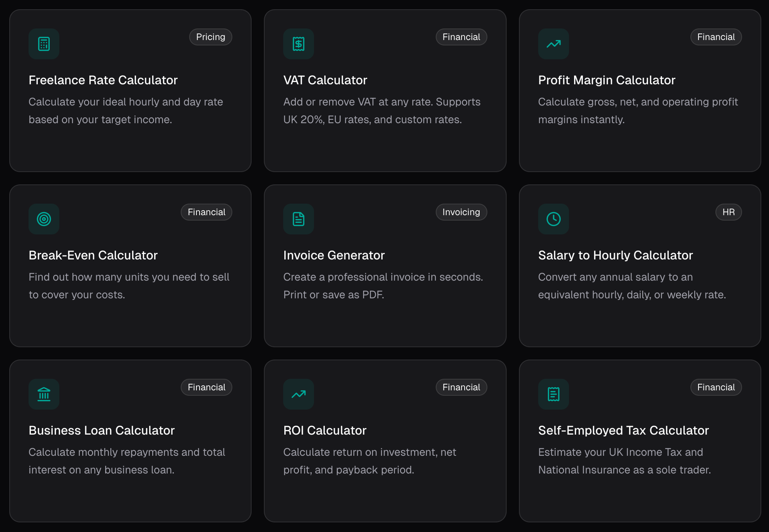Open the Freelance Rate Calculator title link
This screenshot has height=532, width=769.
pyautogui.click(x=103, y=80)
